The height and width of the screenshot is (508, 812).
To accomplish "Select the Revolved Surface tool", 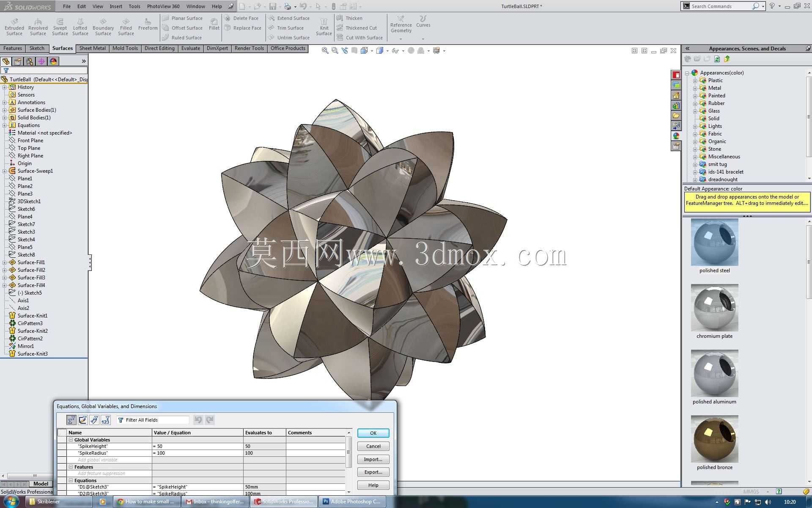I will (38, 27).
